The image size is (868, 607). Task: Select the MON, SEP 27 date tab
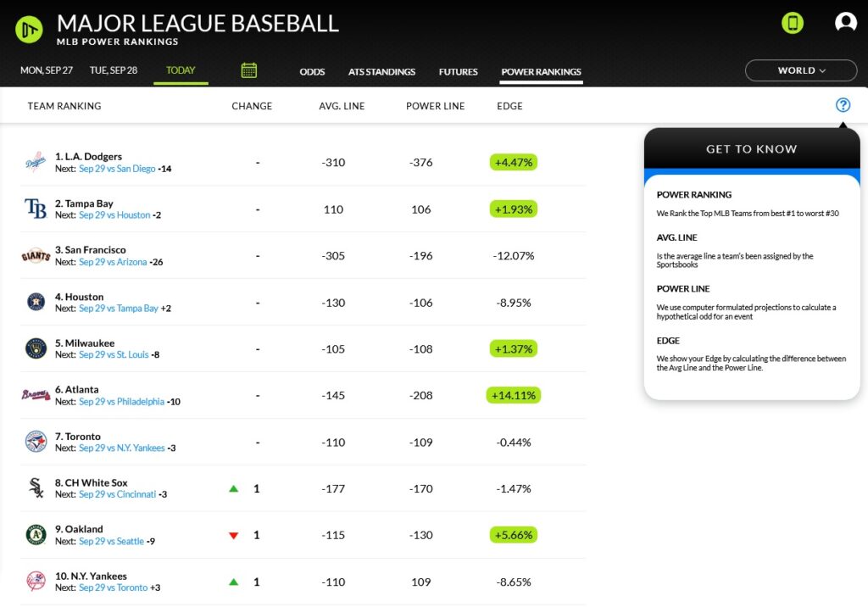47,70
